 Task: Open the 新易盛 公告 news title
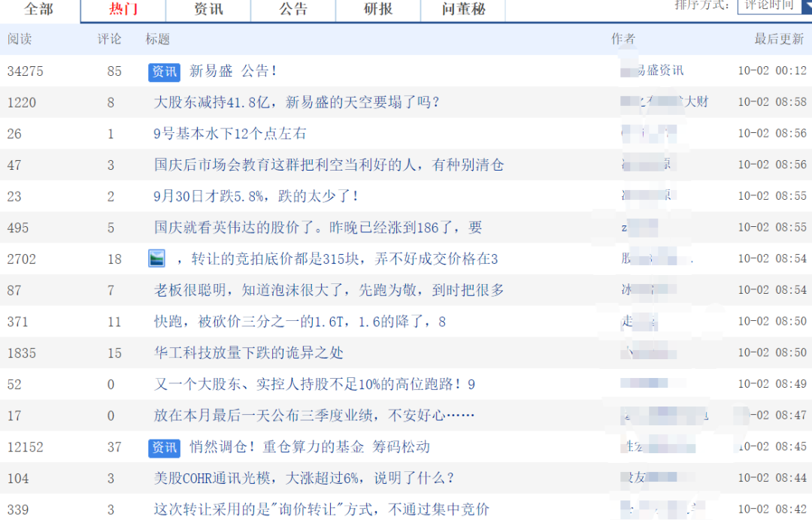click(233, 71)
